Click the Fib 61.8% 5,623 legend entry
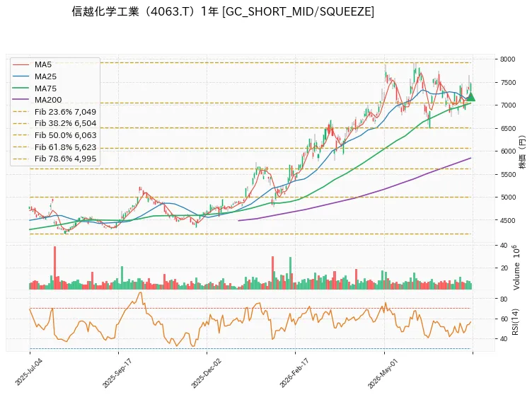 click(x=54, y=147)
